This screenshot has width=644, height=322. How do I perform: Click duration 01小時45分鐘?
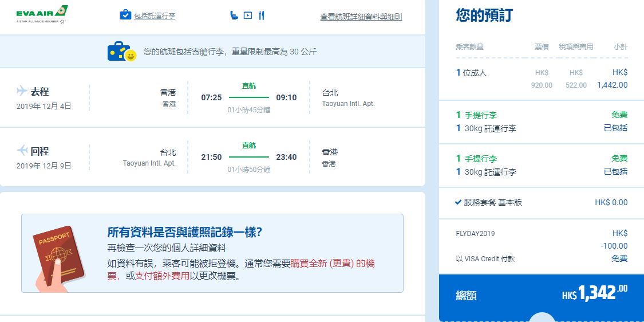(249, 110)
